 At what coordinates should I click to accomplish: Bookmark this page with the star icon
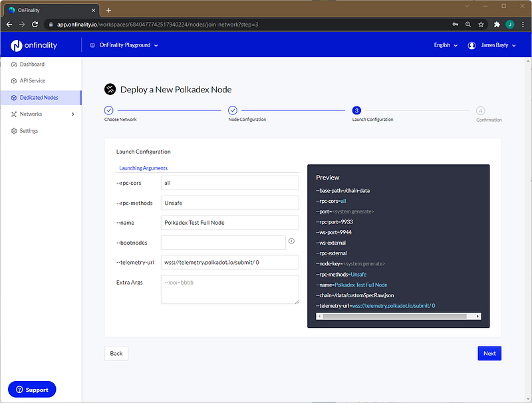481,25
